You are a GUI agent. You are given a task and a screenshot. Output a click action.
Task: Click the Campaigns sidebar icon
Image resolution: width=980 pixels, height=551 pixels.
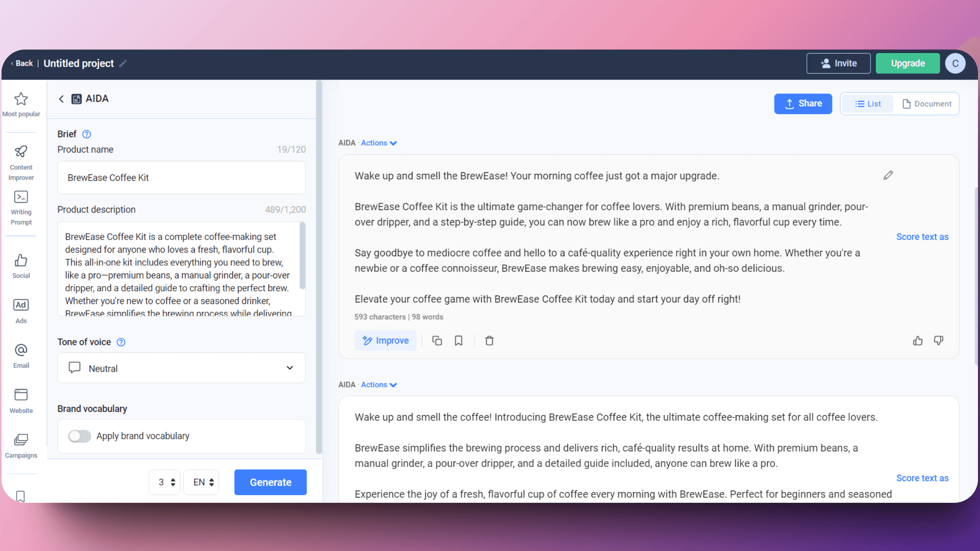[x=21, y=441]
